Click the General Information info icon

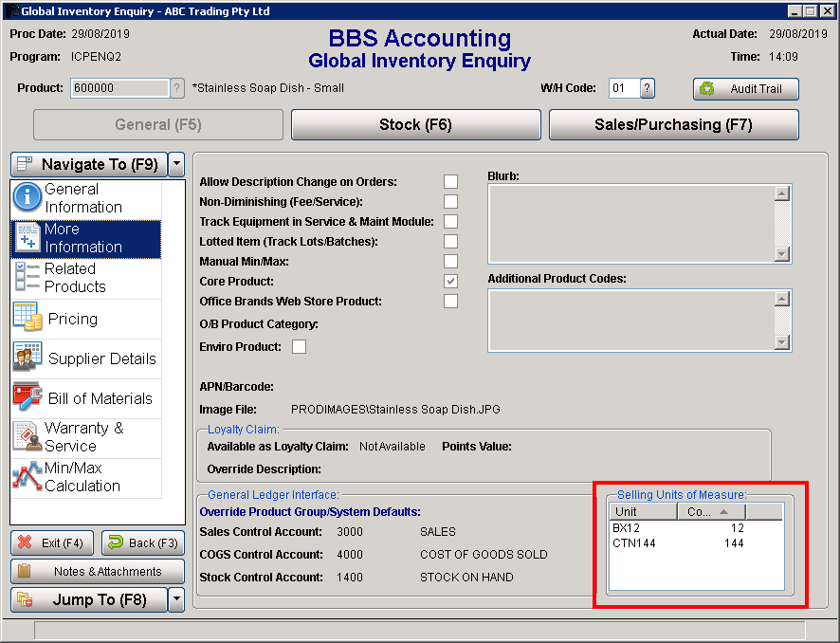click(x=27, y=198)
